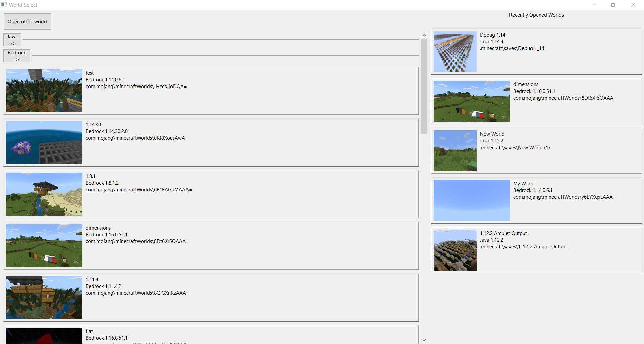Open the flat world thumbnail
Image resolution: width=644 pixels, height=344 pixels.
tap(44, 336)
